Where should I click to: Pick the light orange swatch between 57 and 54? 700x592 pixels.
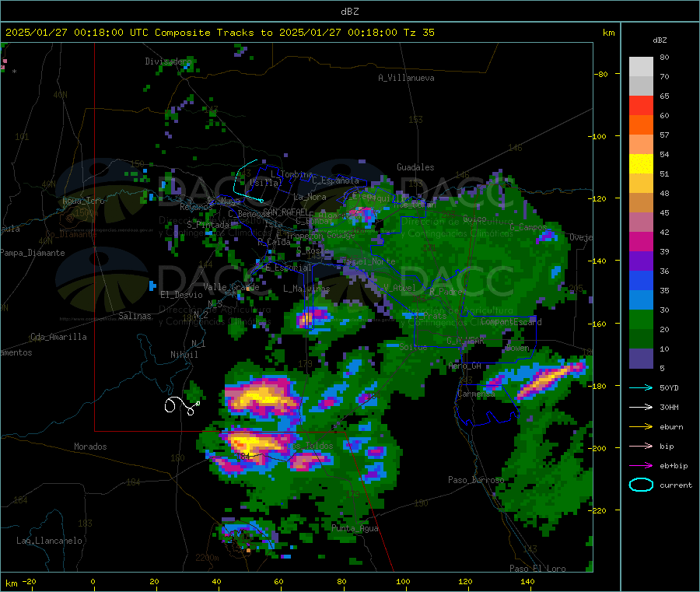[x=641, y=145]
